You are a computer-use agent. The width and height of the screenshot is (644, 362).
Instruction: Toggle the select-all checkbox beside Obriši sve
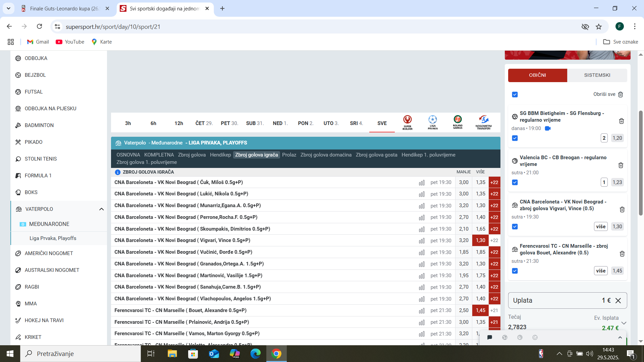515,95
